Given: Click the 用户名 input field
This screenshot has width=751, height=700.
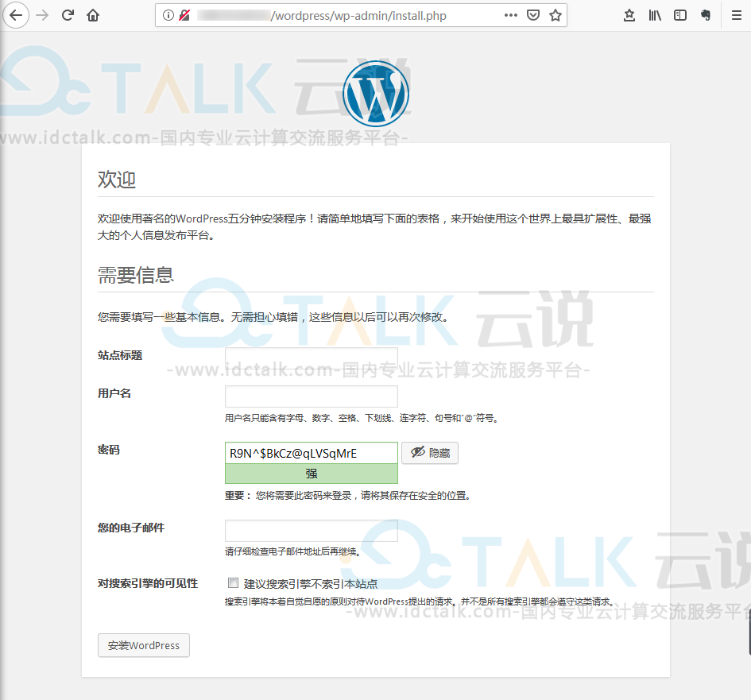Looking at the screenshot, I should 312,396.
